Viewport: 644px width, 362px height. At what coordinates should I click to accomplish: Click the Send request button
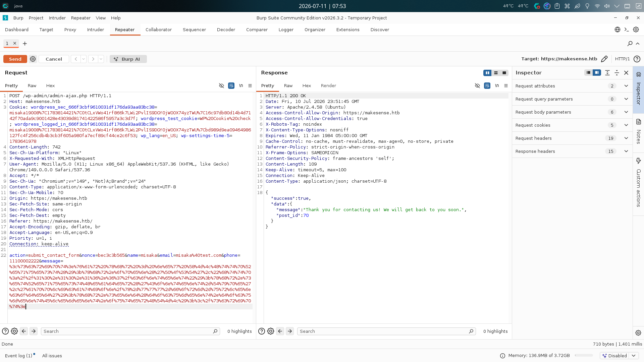click(15, 59)
